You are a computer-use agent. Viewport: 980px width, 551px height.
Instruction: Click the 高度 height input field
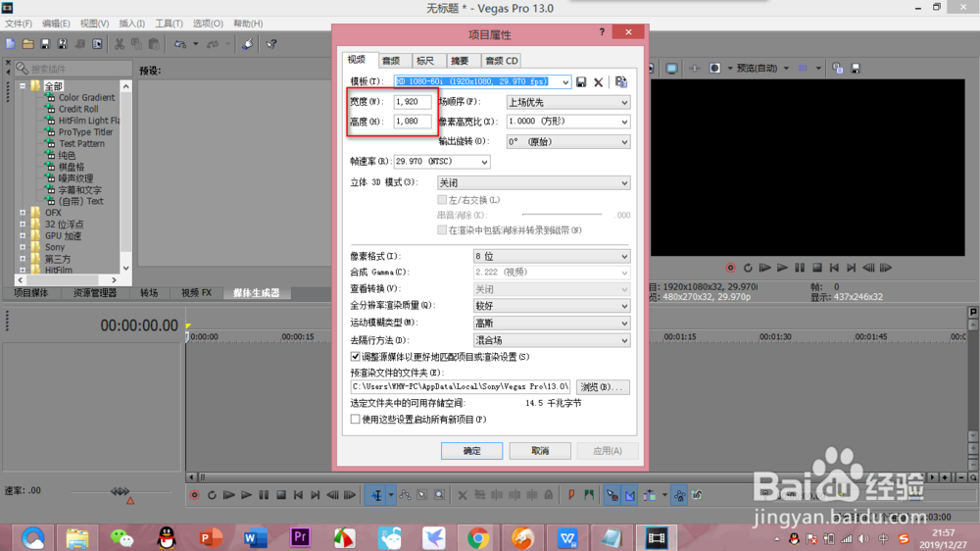(413, 122)
